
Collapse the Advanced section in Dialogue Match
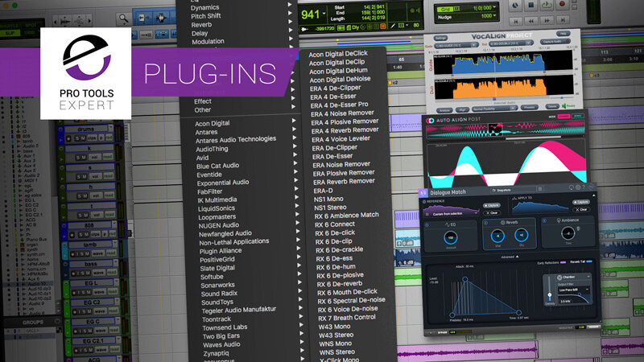click(x=510, y=257)
